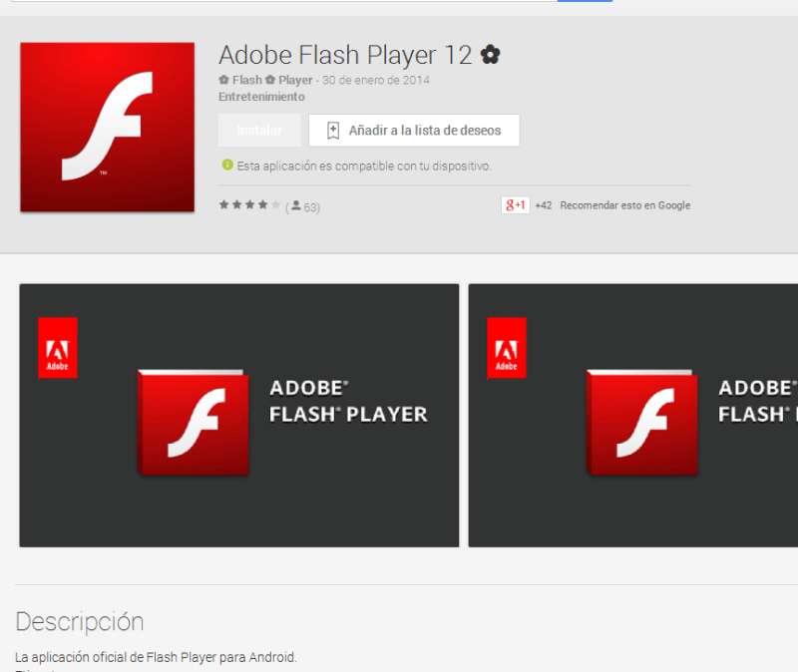Viewport: 798px width, 672px height.
Task: Click the bookmark icon in the wishlist button
Action: coord(333,131)
